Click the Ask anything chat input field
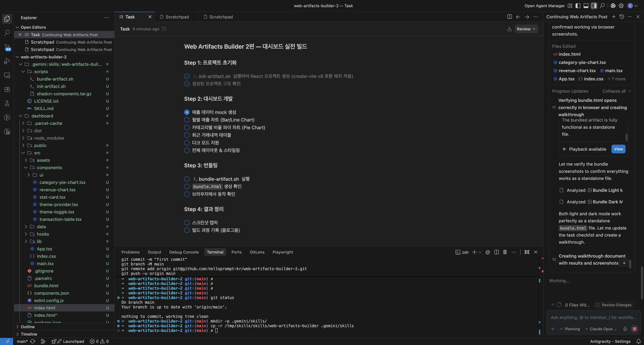644x345 pixels. pos(593,317)
